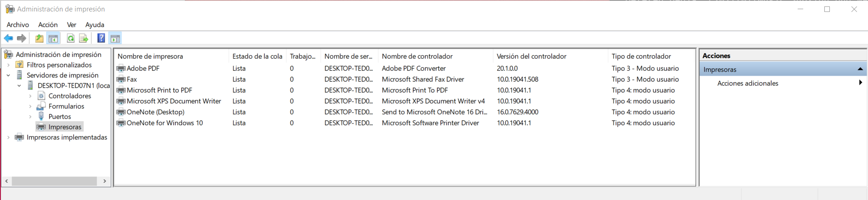This screenshot has height=200, width=868.
Task: Expand the Impresoras implementadas node
Action: 8,137
